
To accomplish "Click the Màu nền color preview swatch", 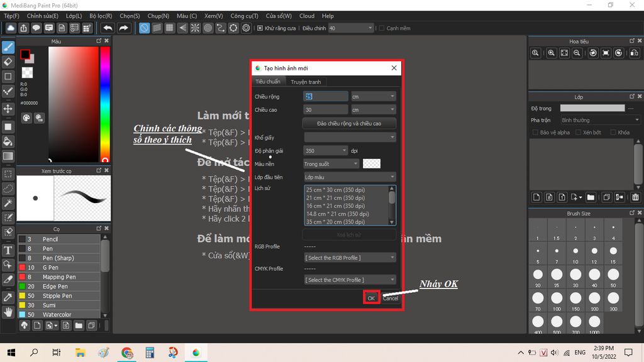I will (372, 164).
